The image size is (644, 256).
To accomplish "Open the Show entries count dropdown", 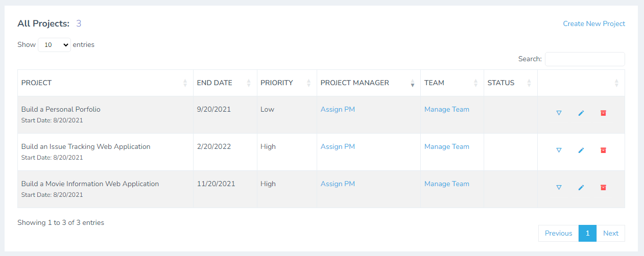I will point(54,45).
